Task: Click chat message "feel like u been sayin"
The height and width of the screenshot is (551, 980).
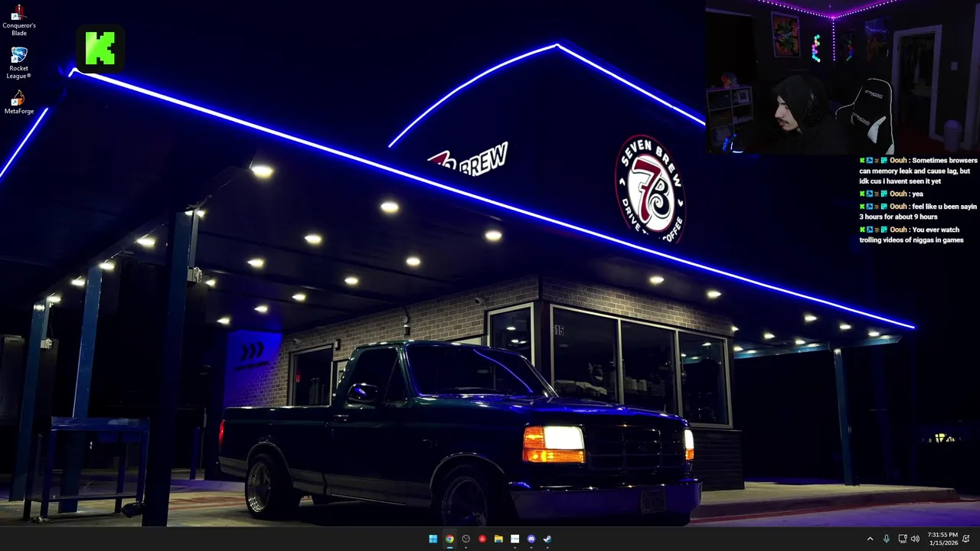Action: 918,211
